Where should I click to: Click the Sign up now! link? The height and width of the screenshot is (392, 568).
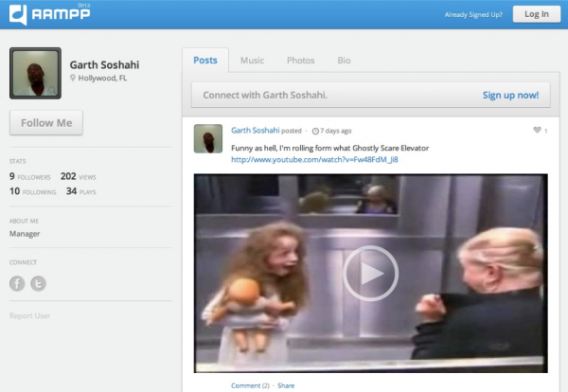click(x=510, y=96)
